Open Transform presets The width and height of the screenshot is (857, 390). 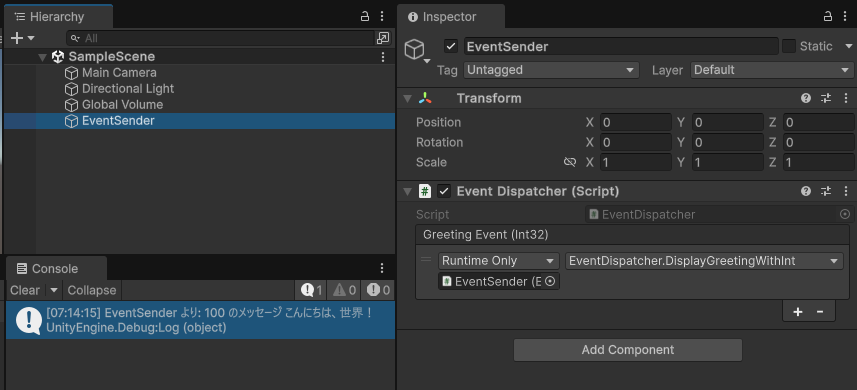pos(826,98)
